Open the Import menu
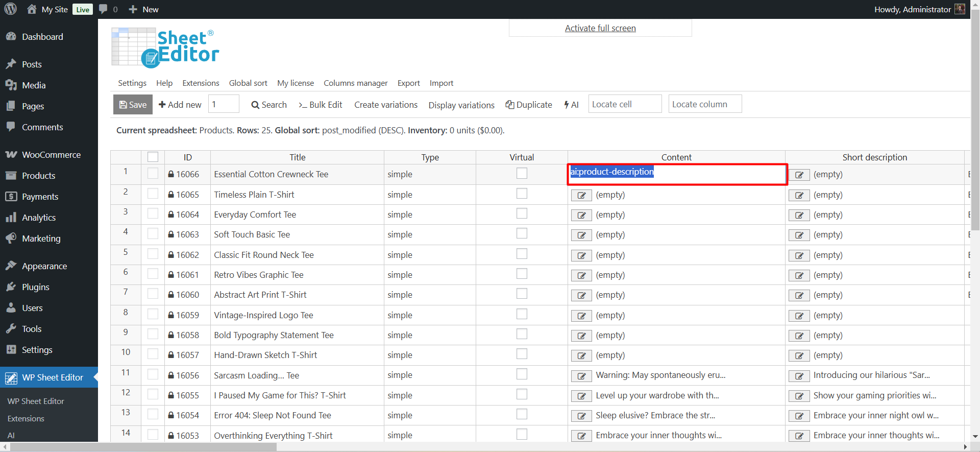 point(442,83)
